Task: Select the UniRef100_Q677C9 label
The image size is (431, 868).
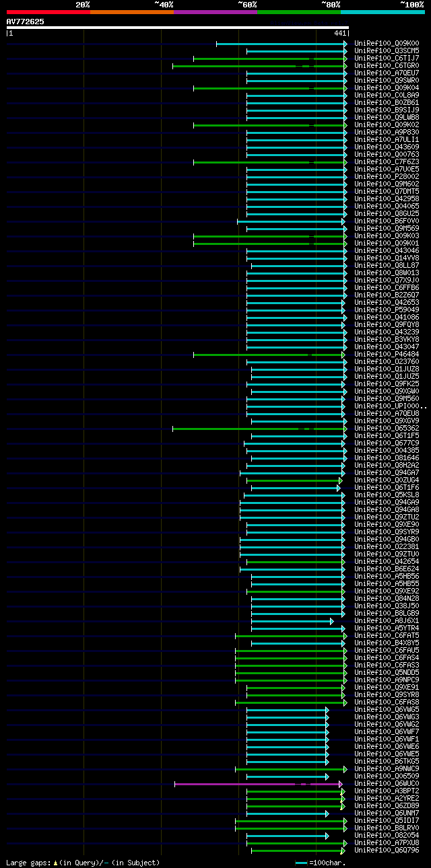Action: 387,443
